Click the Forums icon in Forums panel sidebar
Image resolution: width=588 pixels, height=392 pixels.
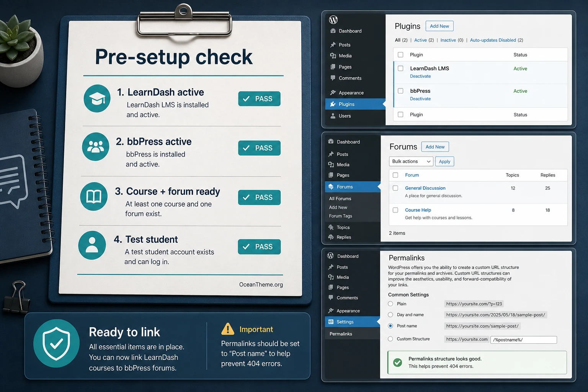tap(331, 187)
